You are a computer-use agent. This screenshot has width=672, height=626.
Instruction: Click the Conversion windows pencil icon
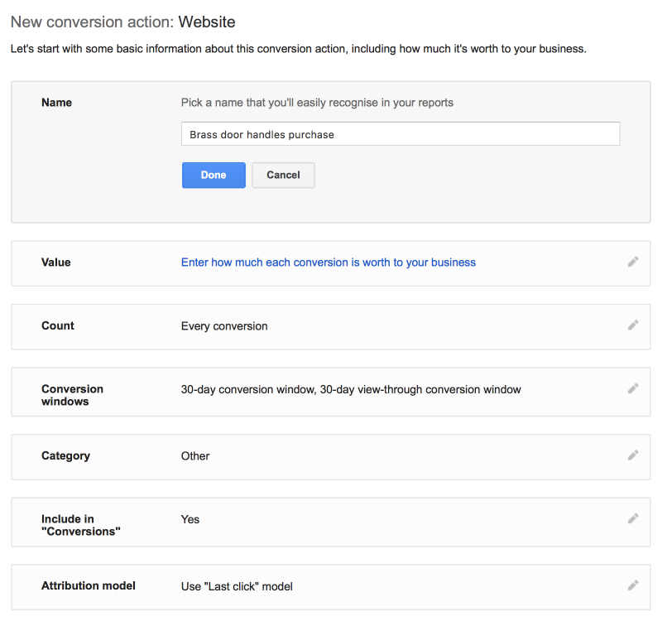click(633, 388)
